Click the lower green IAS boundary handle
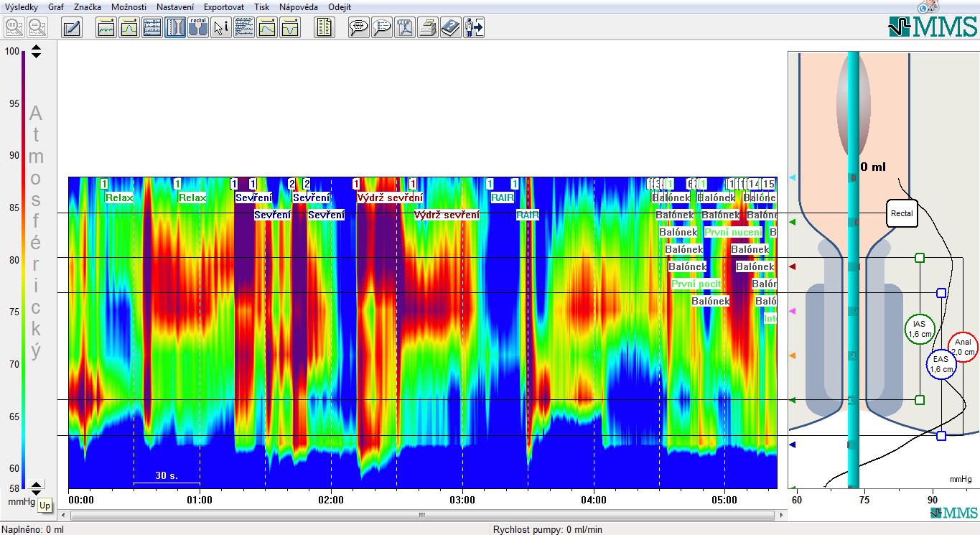This screenshot has height=535, width=980. 920,400
